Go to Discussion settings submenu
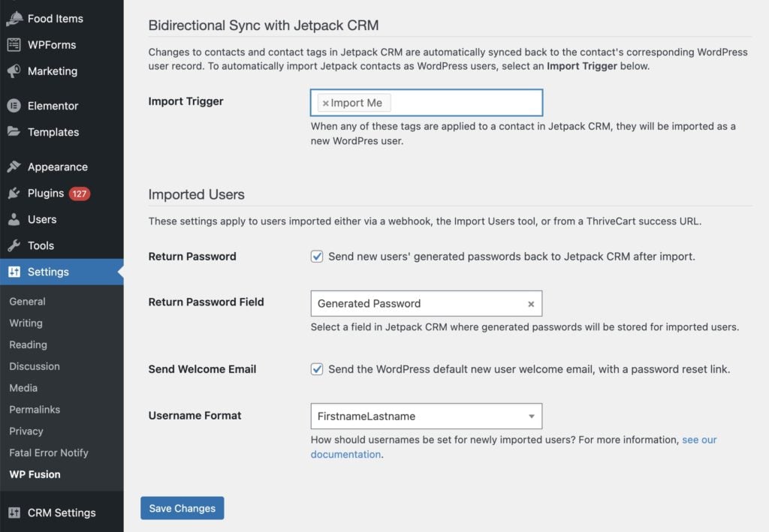Viewport: 769px width, 532px height. [35, 366]
